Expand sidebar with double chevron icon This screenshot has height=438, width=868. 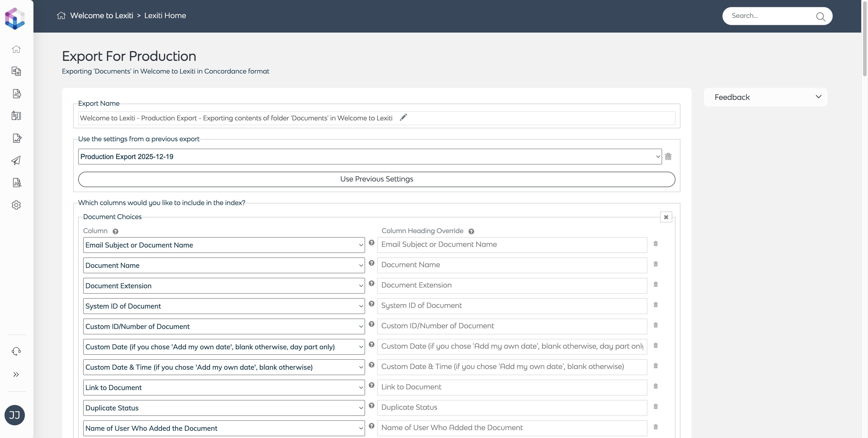click(x=16, y=375)
